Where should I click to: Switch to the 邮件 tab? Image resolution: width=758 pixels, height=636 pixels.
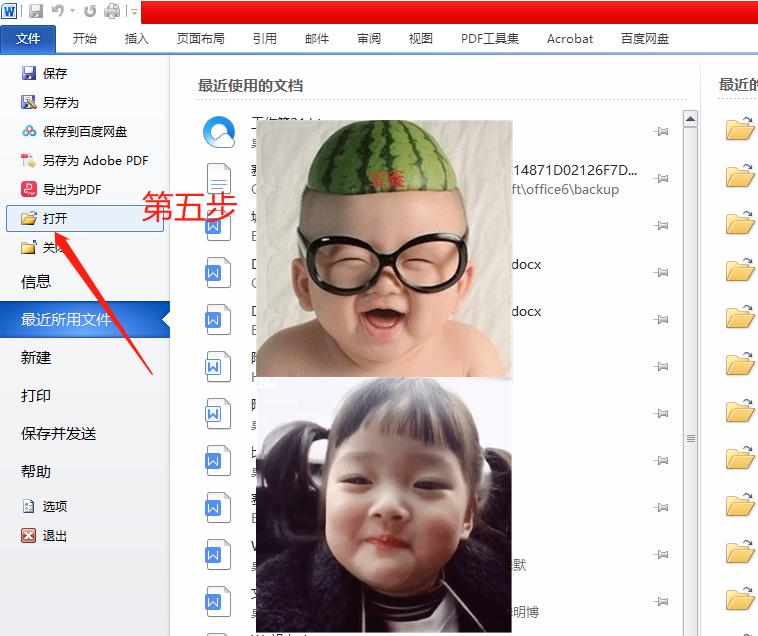[x=317, y=39]
